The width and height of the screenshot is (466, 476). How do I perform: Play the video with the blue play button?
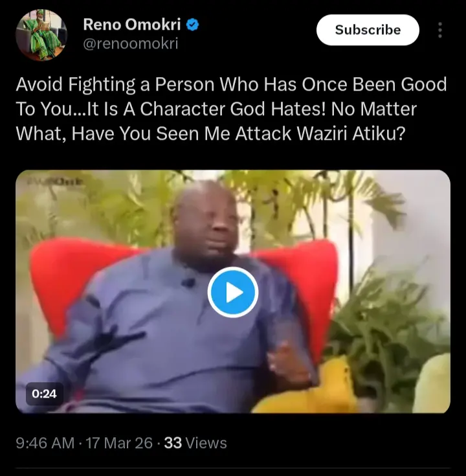pos(233,292)
